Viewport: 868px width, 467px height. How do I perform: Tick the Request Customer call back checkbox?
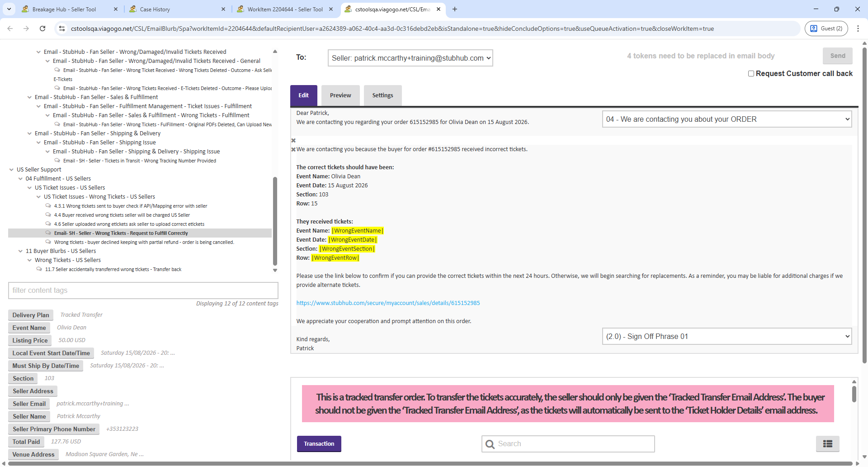click(x=751, y=73)
